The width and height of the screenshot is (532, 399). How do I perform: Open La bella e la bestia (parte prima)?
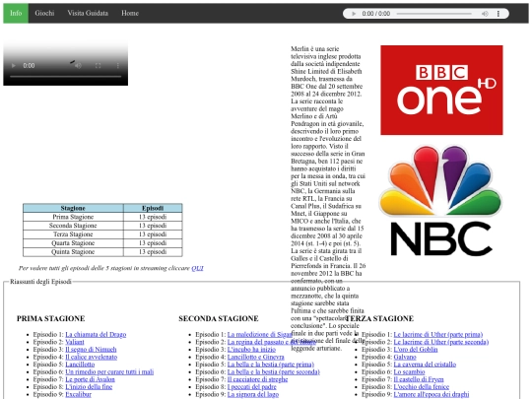tap(271, 365)
